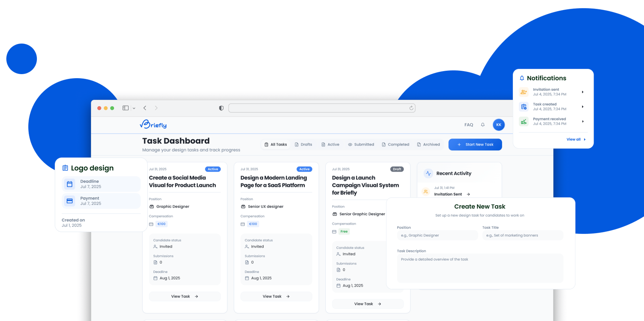Viewport: 644px width, 321px height.
Task: Click the submissions icon in Social Media card
Action: point(155,262)
